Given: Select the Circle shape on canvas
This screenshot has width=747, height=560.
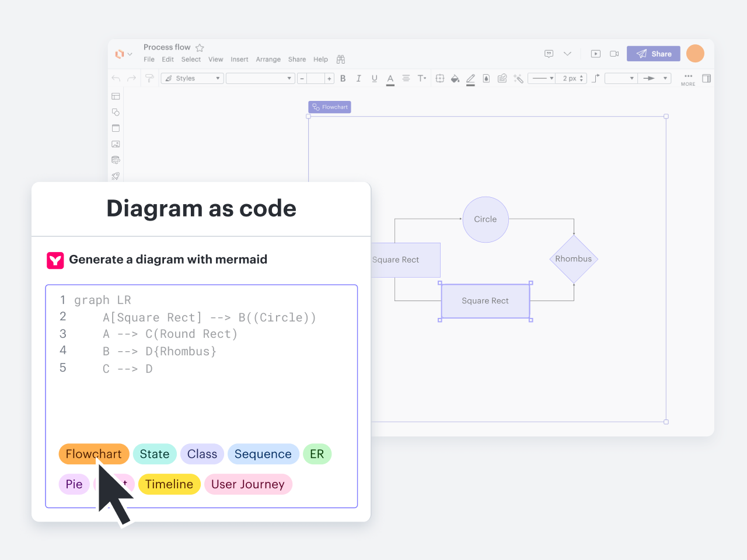Looking at the screenshot, I should click(486, 219).
